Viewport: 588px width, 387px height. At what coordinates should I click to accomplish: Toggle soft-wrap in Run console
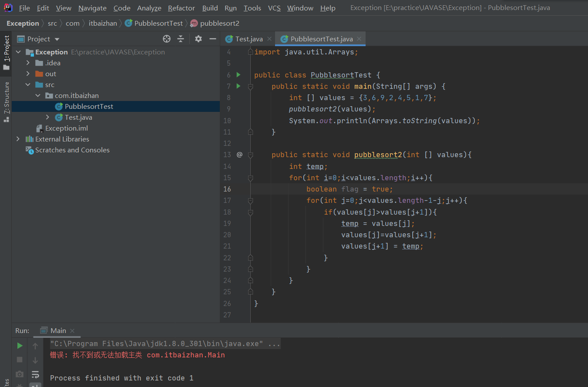coord(35,374)
